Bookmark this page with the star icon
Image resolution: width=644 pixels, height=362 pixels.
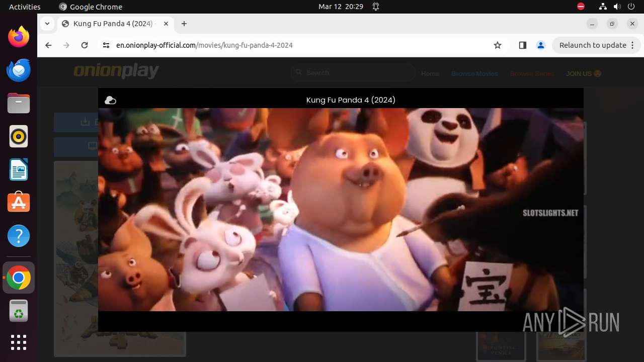pos(498,45)
